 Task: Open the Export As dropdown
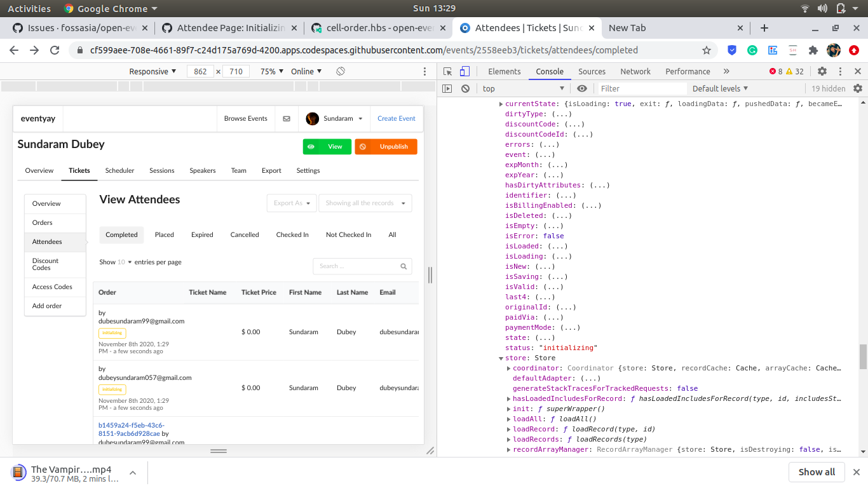tap(291, 203)
